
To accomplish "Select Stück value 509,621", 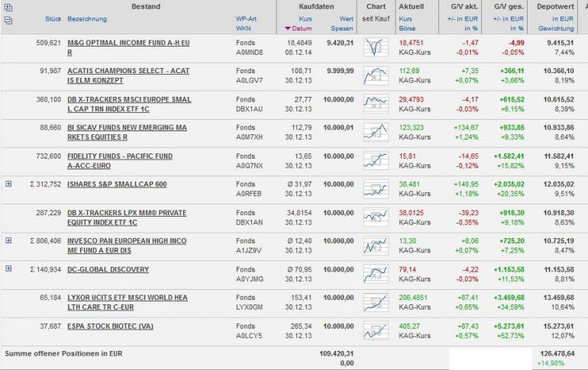I will point(48,43).
